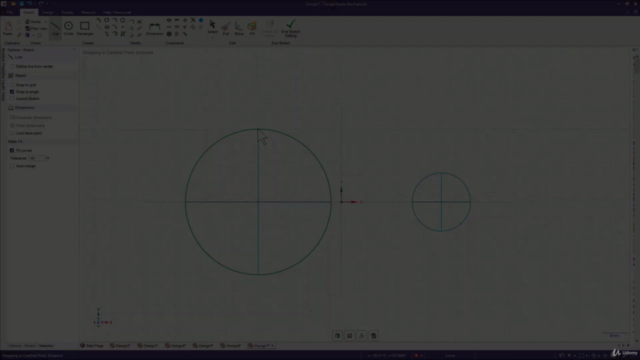The width and height of the screenshot is (640, 360).
Task: Click the Dimension tool
Action: (x=155, y=29)
